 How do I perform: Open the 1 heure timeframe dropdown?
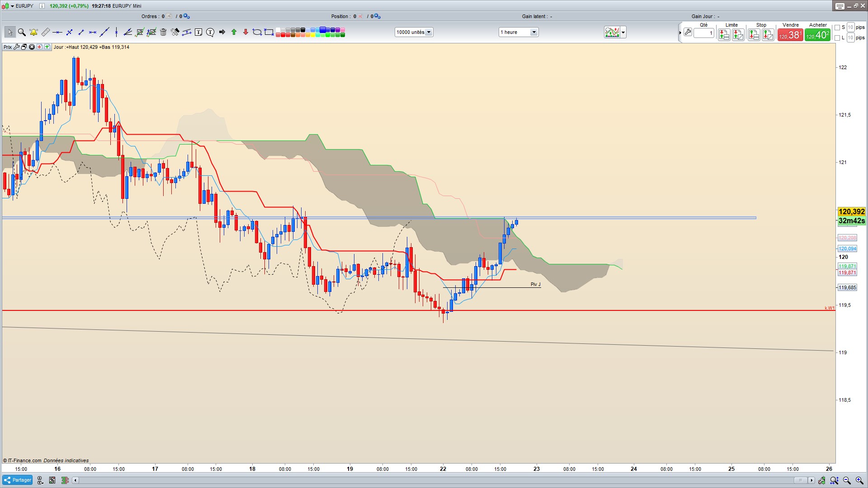tap(534, 32)
